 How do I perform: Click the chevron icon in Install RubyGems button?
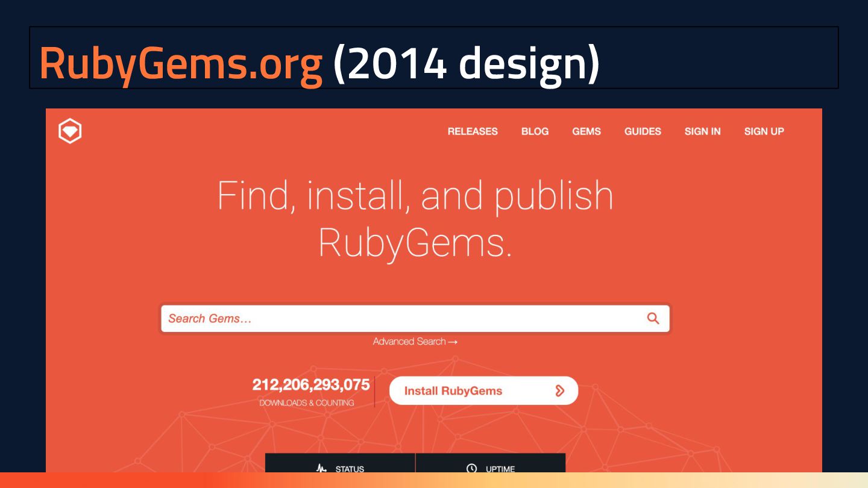click(x=559, y=390)
